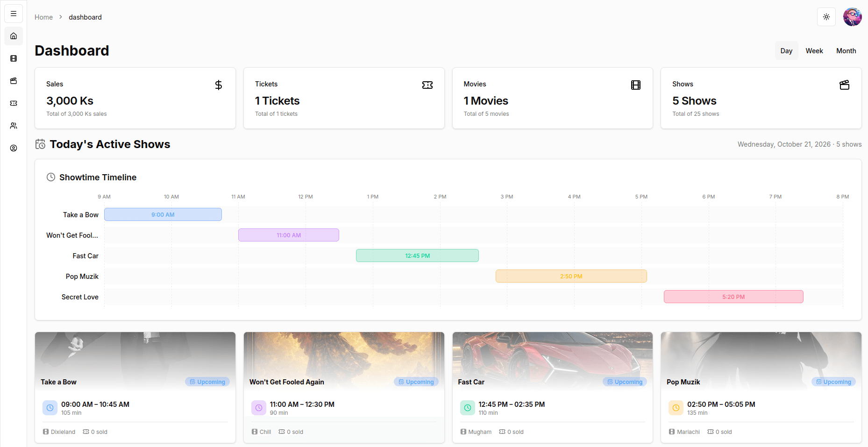Click the dashboard breadcrumb item
Screen dimensions: 868x447
click(85, 17)
